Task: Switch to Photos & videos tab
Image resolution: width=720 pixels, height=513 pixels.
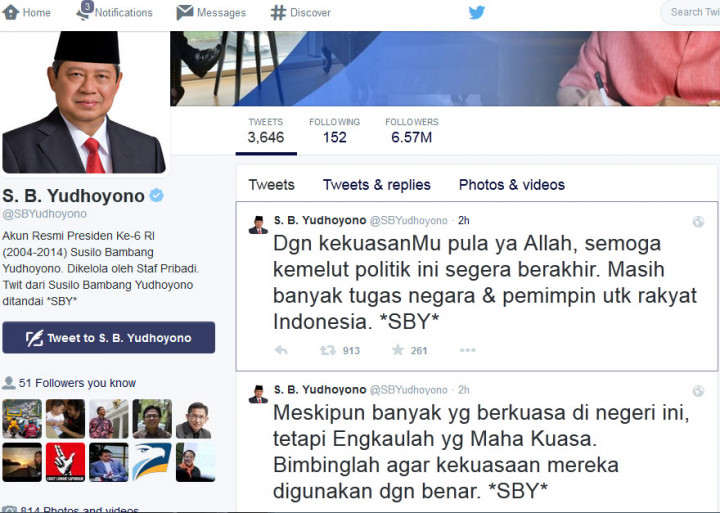Action: (512, 185)
